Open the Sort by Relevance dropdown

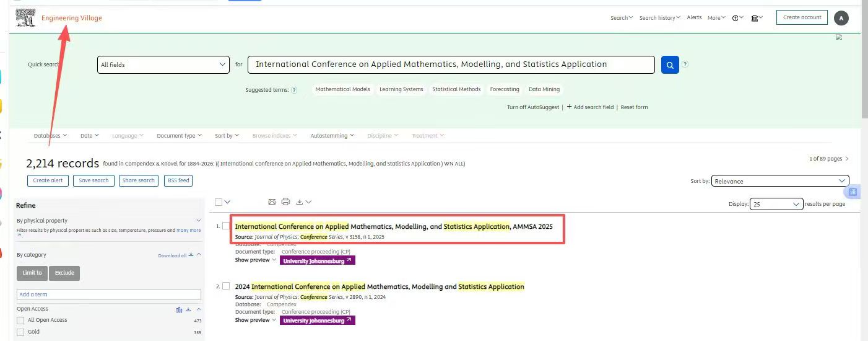[x=779, y=181]
